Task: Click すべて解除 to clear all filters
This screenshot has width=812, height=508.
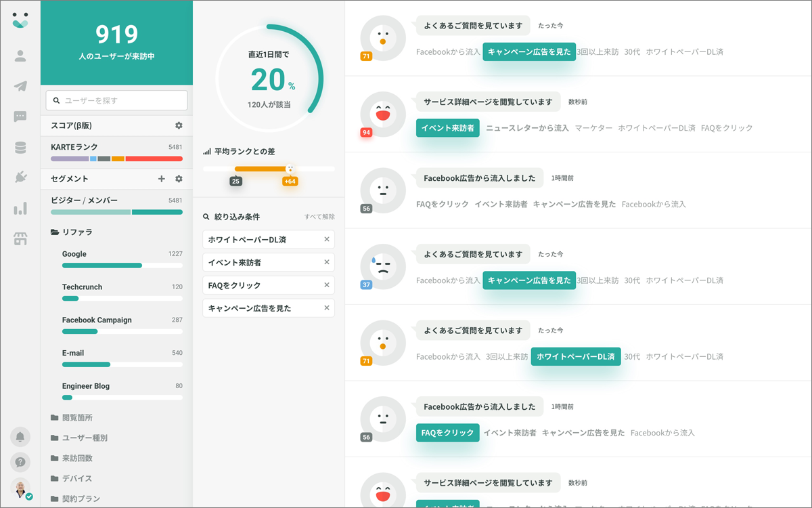Action: tap(319, 217)
